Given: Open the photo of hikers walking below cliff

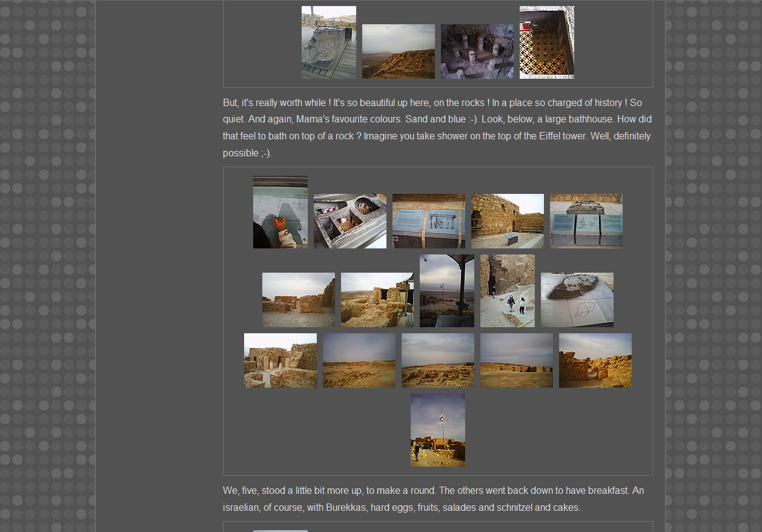Looking at the screenshot, I should pyautogui.click(x=507, y=291).
